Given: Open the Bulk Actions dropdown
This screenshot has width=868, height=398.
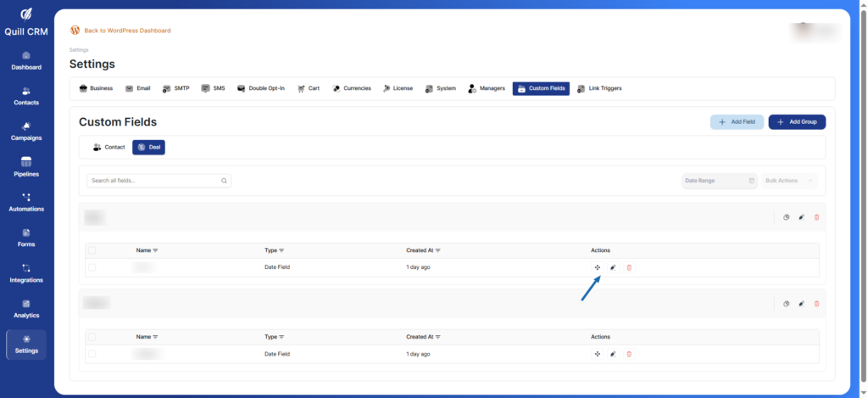Looking at the screenshot, I should [x=790, y=181].
